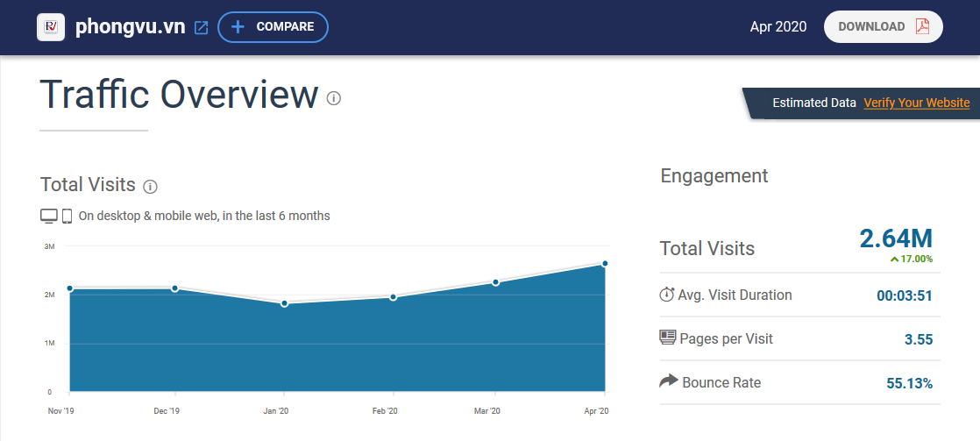
Task: Click the Pages per Visit icon
Action: (667, 338)
